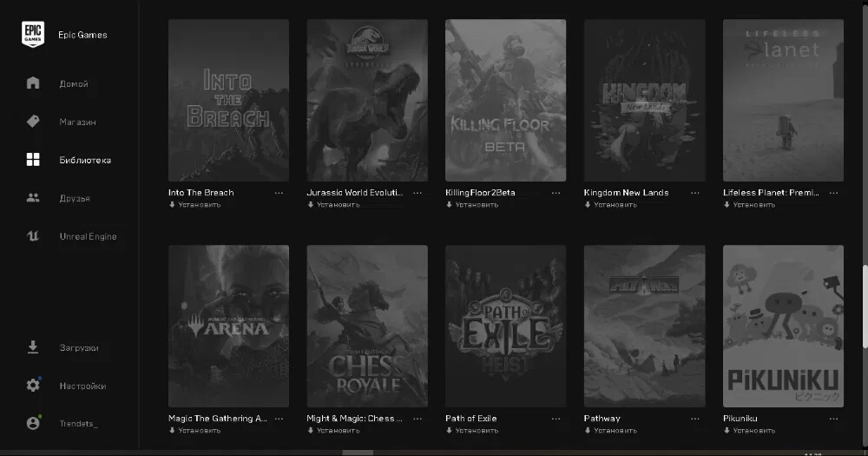868x456 pixels.
Task: Select the Lifeless Planet cover thumbnail
Action: pyautogui.click(x=783, y=100)
